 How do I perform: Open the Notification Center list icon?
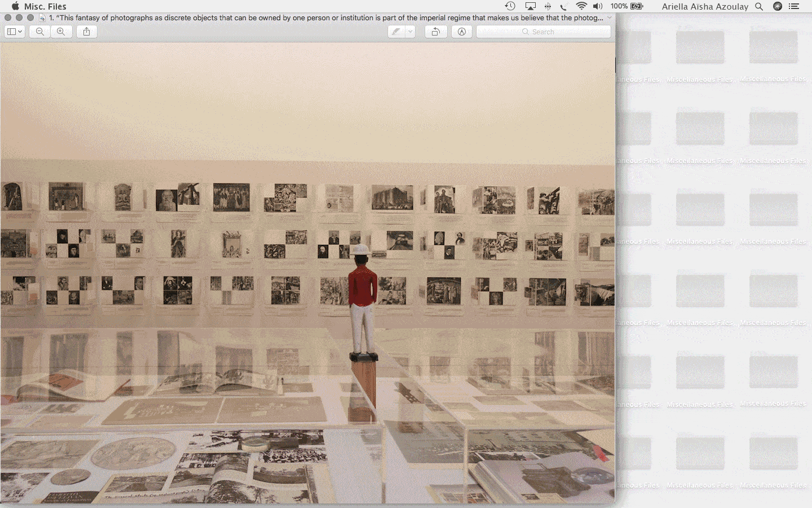(x=794, y=6)
